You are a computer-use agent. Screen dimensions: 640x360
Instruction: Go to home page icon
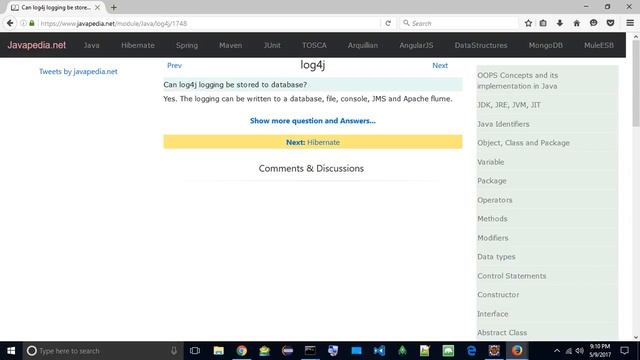576,23
